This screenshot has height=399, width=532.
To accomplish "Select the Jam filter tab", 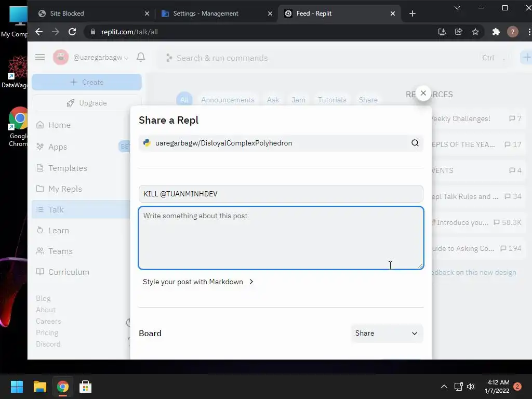I will tap(298, 100).
